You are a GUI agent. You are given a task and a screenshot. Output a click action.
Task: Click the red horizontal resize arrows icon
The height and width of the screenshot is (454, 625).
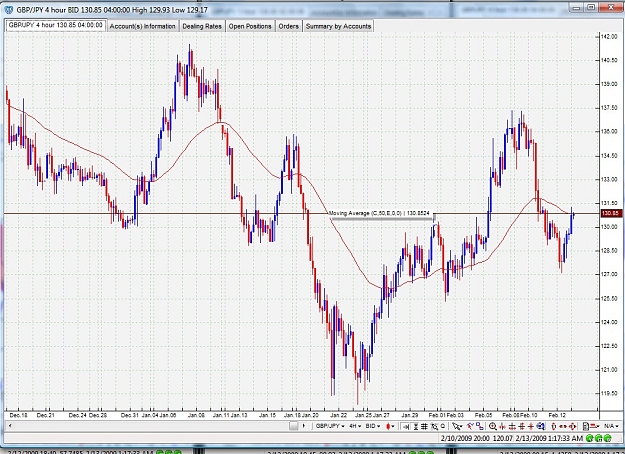point(563,426)
